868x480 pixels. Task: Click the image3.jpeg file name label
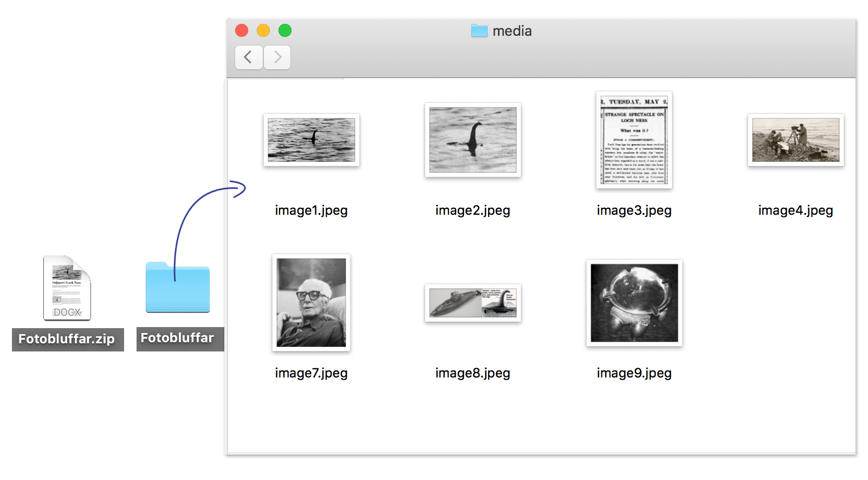(634, 210)
